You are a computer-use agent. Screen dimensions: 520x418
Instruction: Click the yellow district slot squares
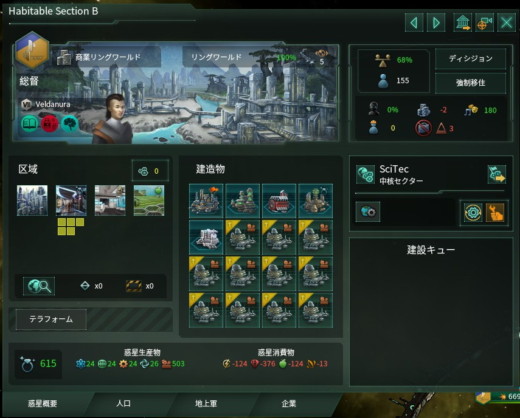click(x=71, y=227)
